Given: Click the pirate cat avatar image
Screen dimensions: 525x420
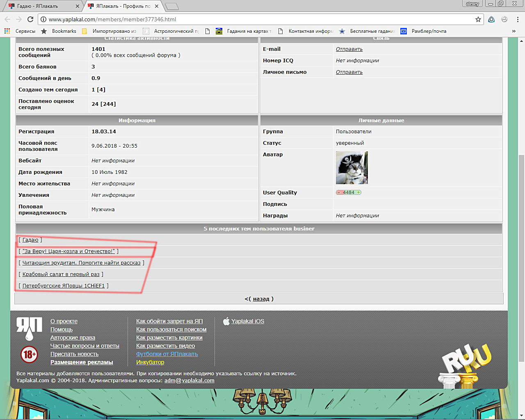Looking at the screenshot, I should pos(352,168).
